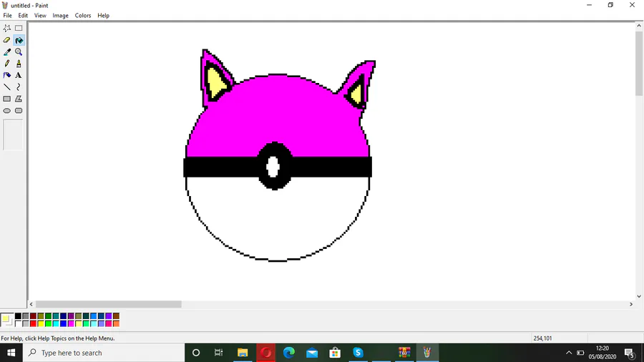This screenshot has width=644, height=362.
Task: Open Microsoft Store from the taskbar
Action: 335,353
